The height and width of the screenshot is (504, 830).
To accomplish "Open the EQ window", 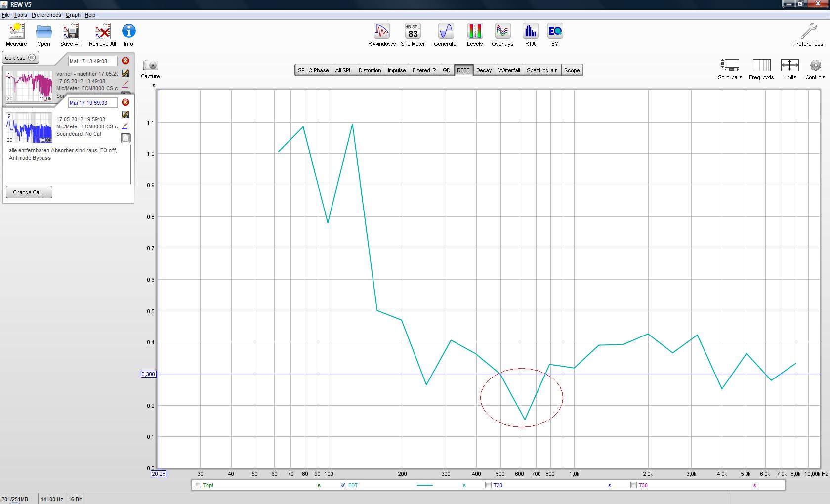I will pos(555,35).
